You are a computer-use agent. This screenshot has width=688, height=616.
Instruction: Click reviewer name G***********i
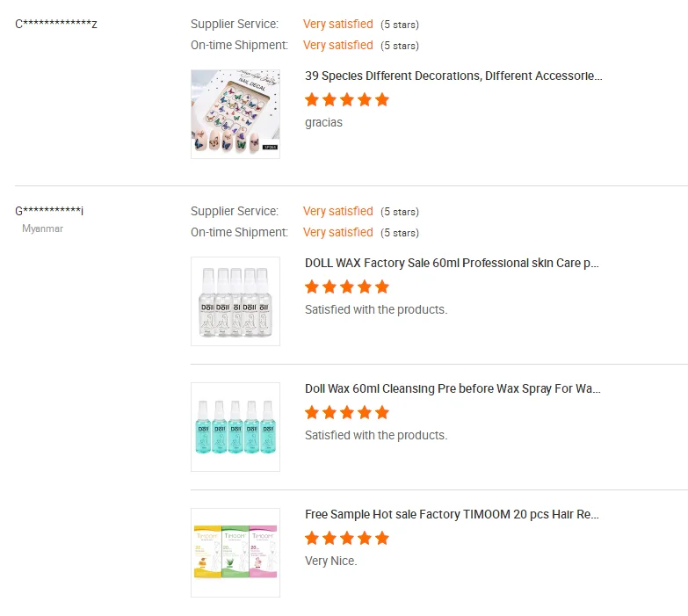tap(49, 211)
